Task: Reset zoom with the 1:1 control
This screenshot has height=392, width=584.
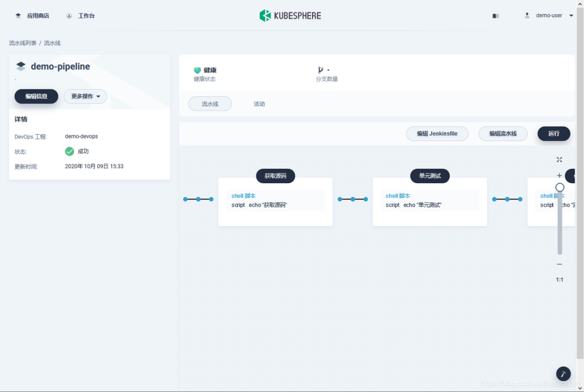Action: [x=560, y=280]
